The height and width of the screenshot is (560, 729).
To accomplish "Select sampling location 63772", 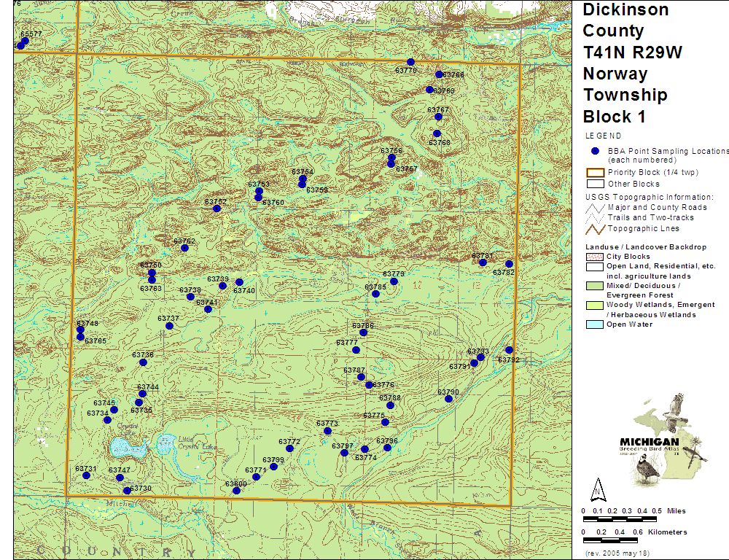I will click(x=289, y=448).
